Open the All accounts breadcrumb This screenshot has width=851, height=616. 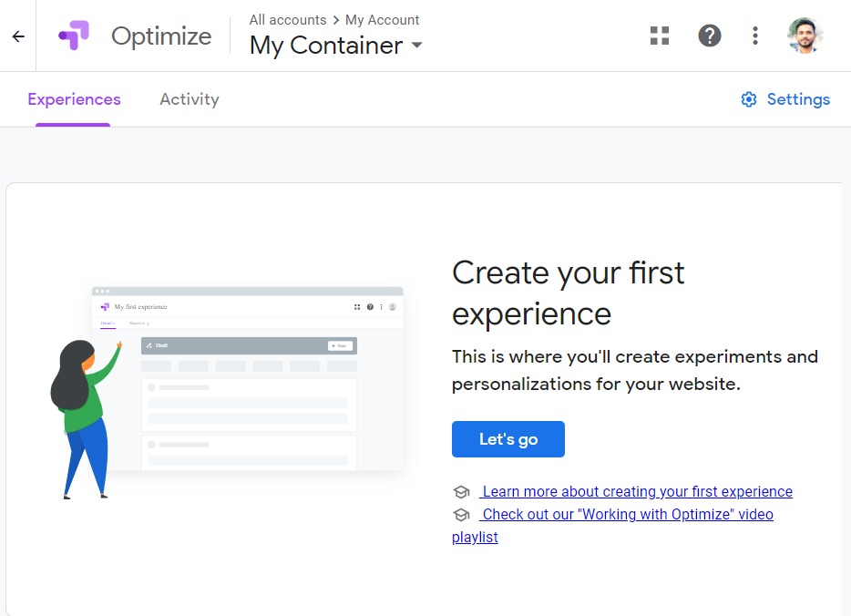288,20
